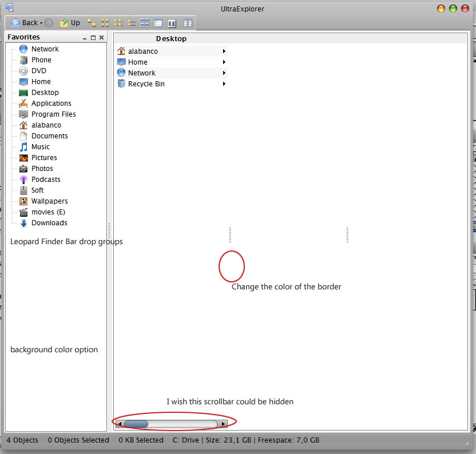Click the UltraExplorer title bar app icon
The width and height of the screenshot is (476, 454).
click(x=9, y=7)
